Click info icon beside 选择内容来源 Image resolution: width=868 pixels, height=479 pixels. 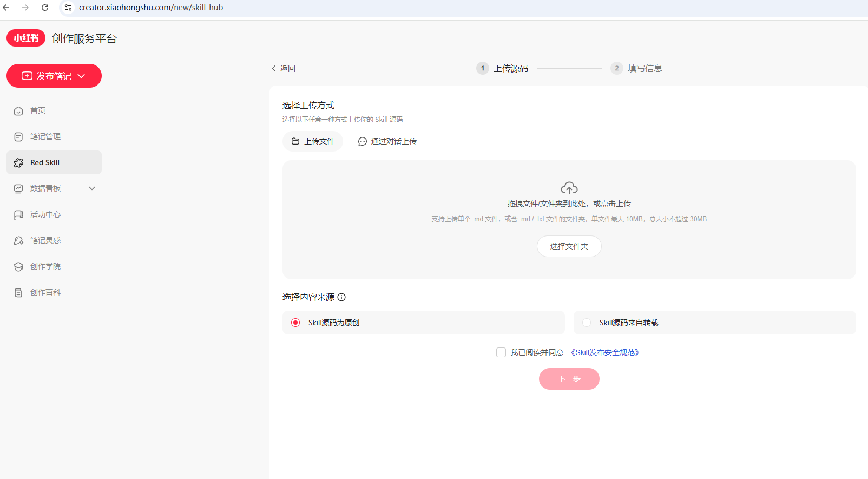point(341,297)
